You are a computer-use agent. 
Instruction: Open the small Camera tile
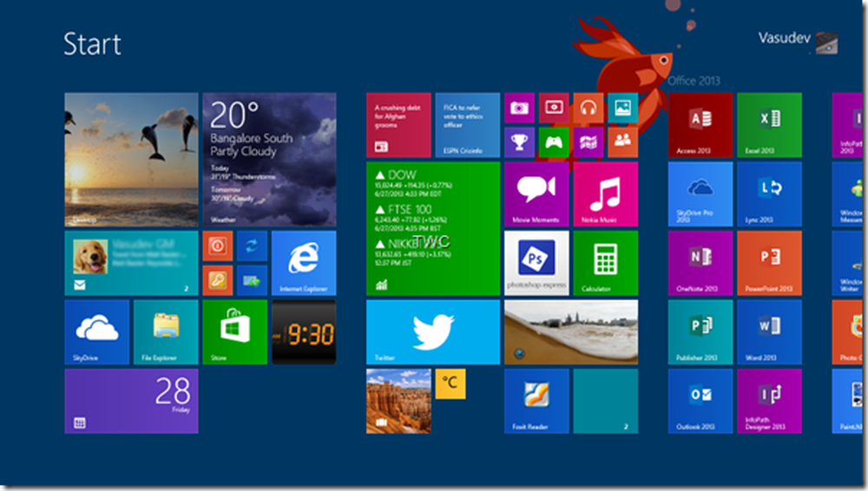[519, 108]
